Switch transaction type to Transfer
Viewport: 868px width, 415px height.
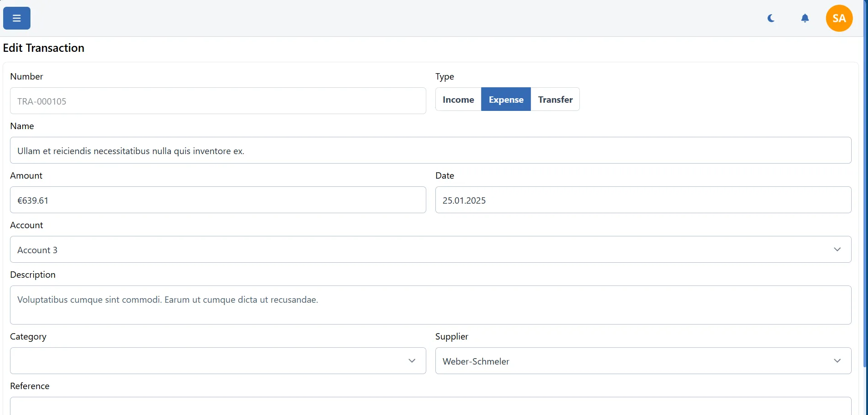point(555,99)
